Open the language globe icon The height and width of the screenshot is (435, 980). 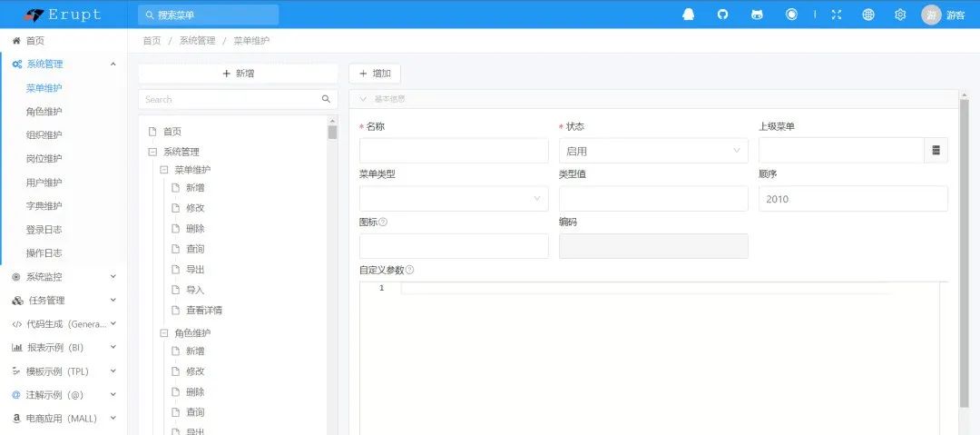point(868,15)
